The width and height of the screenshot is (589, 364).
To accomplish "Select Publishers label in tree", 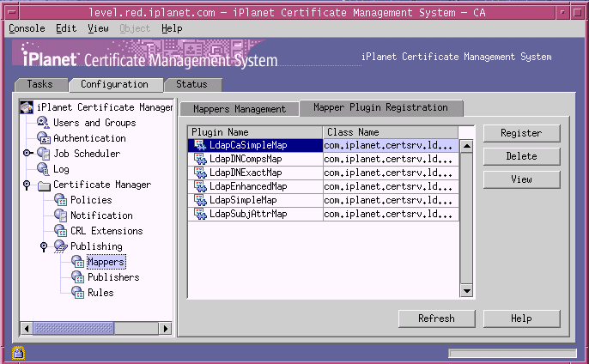I will pyautogui.click(x=113, y=277).
